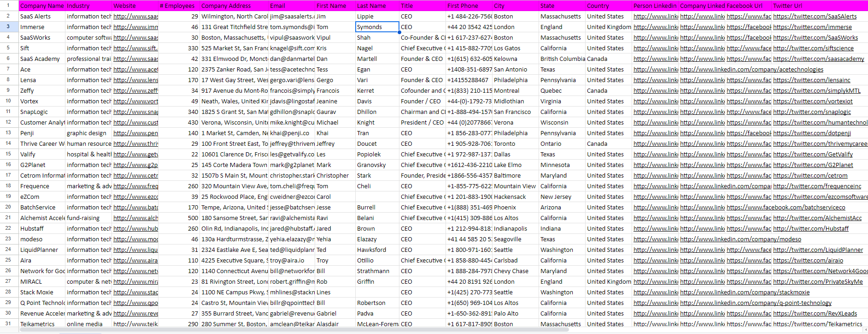
Task: Click the Seagoville city cell
Action: 516,239
